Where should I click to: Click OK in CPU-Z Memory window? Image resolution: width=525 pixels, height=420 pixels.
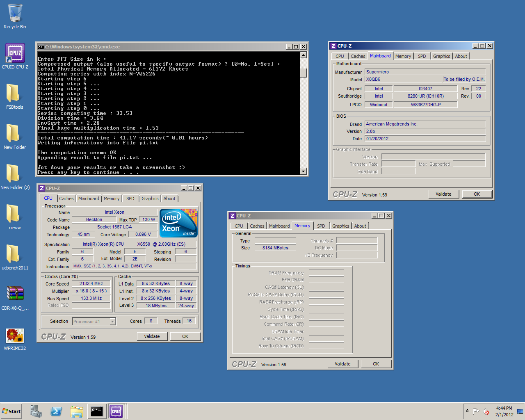pos(376,364)
